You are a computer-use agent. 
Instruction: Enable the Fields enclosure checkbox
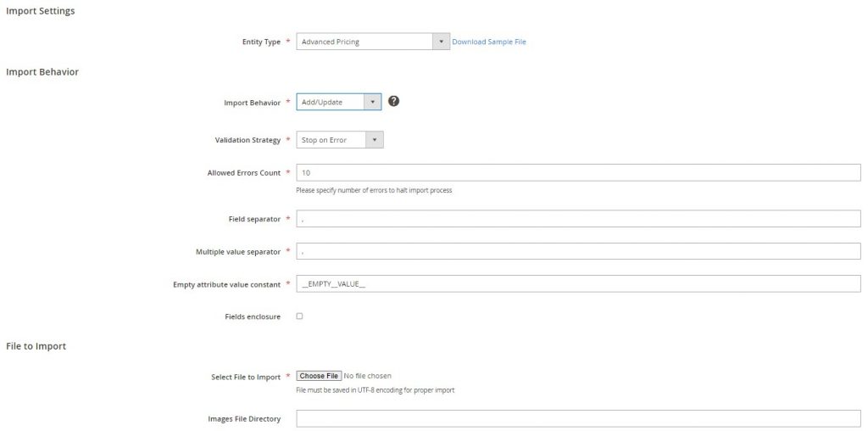point(299,316)
